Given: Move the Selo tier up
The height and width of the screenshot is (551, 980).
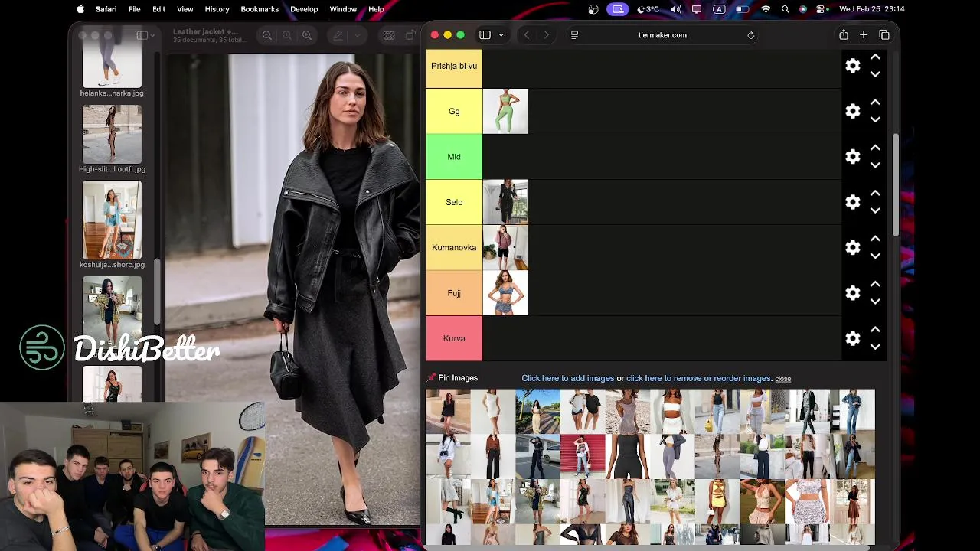Looking at the screenshot, I should coord(875,194).
